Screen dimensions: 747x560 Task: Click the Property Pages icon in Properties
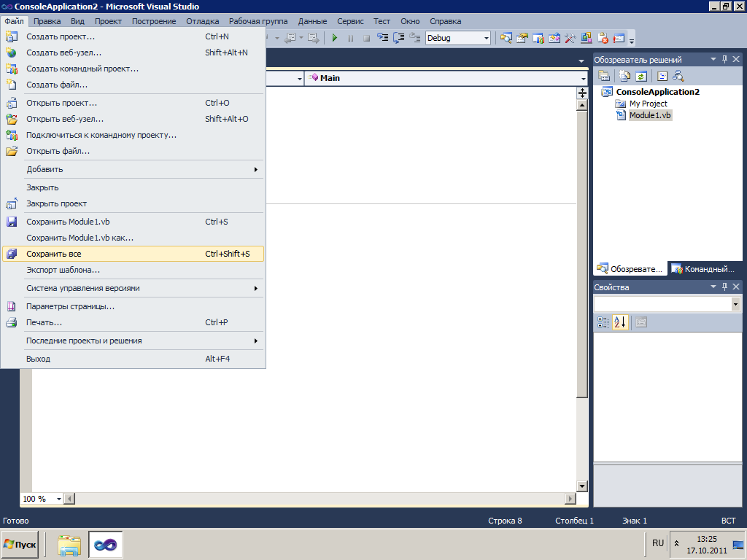click(x=641, y=322)
